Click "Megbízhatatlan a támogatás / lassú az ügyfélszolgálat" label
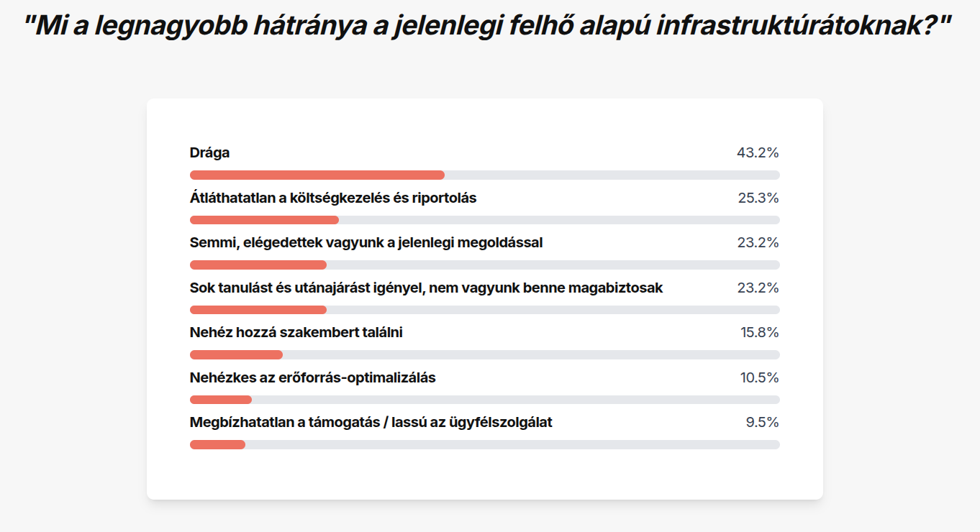980x532 pixels. 371,422
